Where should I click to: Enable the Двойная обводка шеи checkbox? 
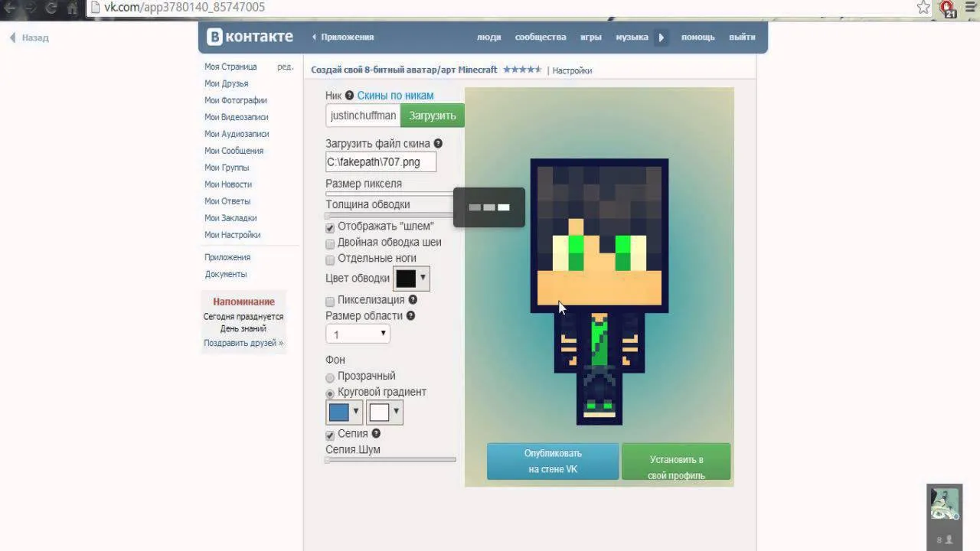(x=330, y=243)
